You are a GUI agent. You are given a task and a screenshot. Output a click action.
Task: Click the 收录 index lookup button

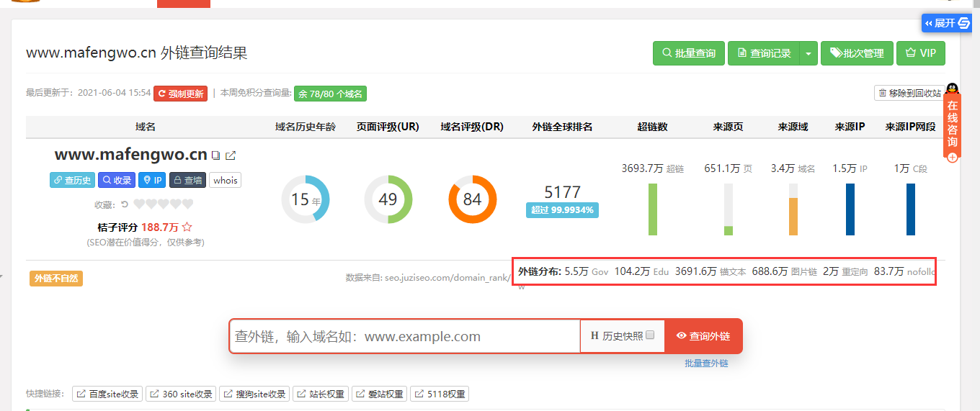point(117,180)
